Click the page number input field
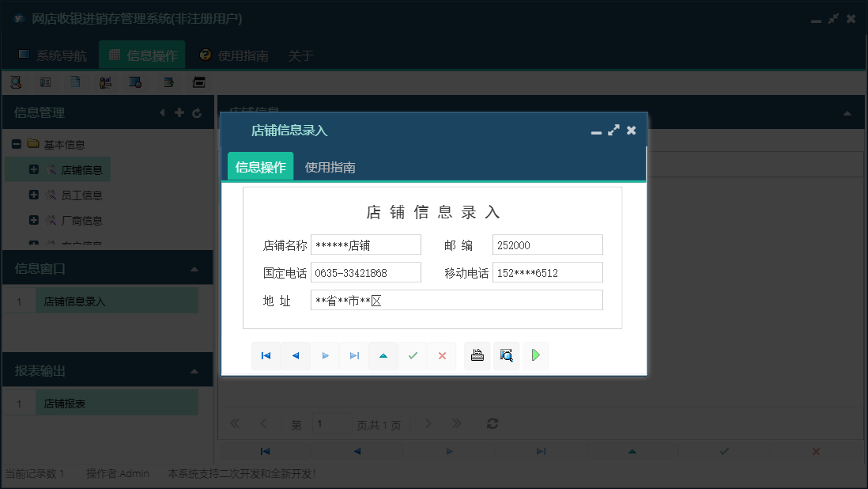The image size is (868, 489). coord(332,423)
